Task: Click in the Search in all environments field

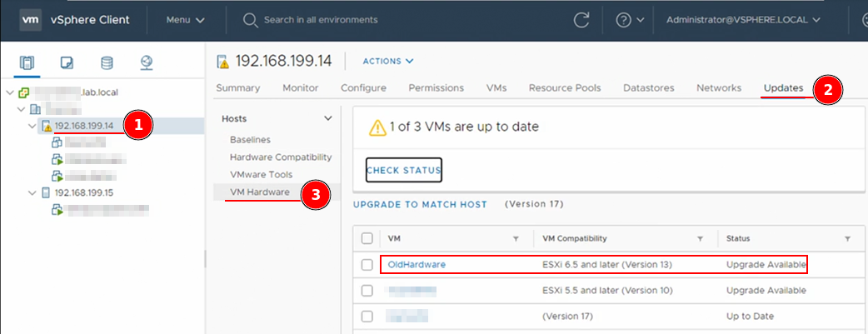Action: point(321,20)
